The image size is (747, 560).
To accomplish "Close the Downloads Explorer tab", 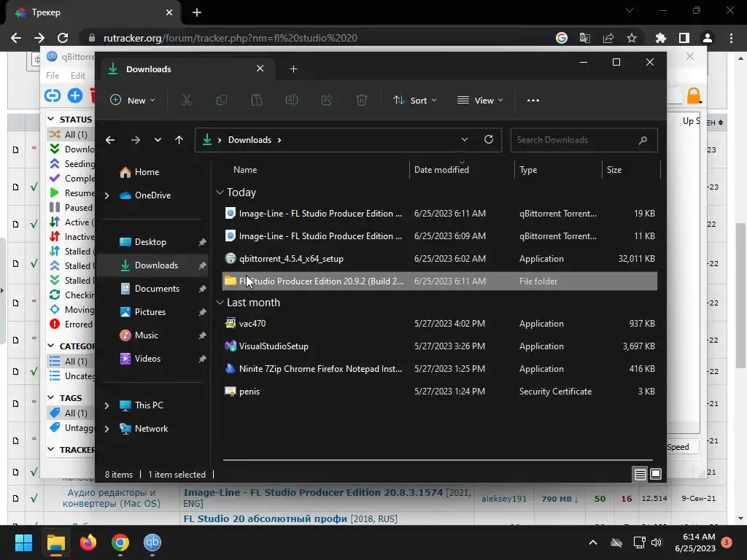I will 260,69.
